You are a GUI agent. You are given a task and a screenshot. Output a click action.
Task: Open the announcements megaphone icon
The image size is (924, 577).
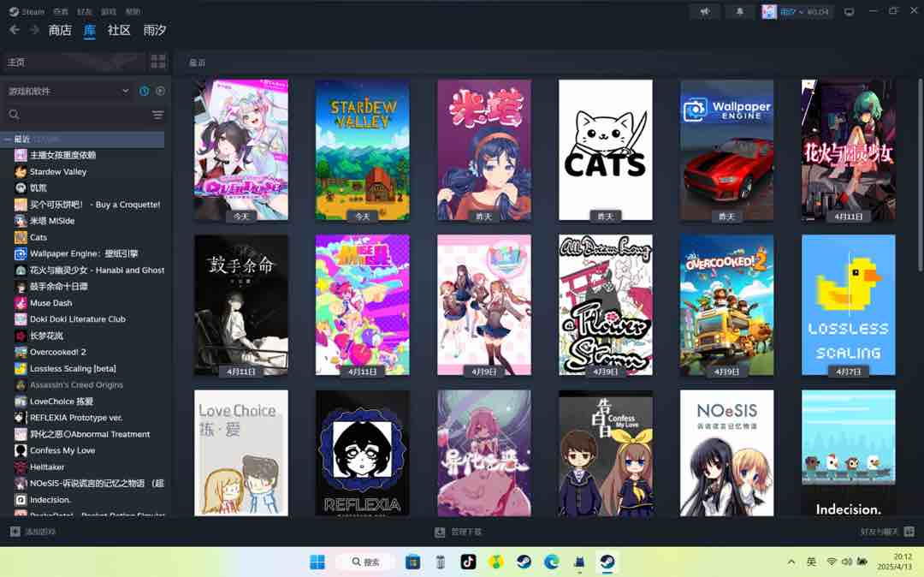(705, 11)
